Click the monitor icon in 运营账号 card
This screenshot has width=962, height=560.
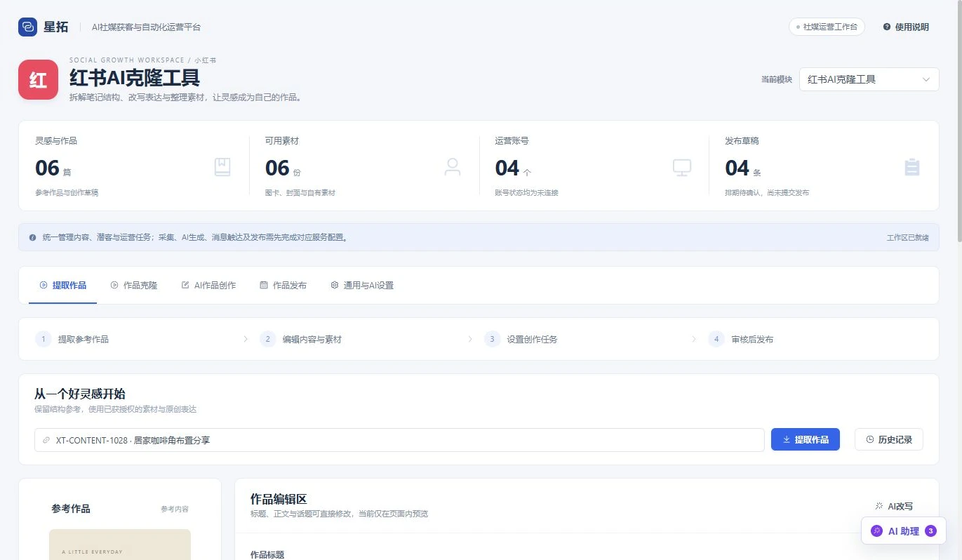tap(682, 167)
